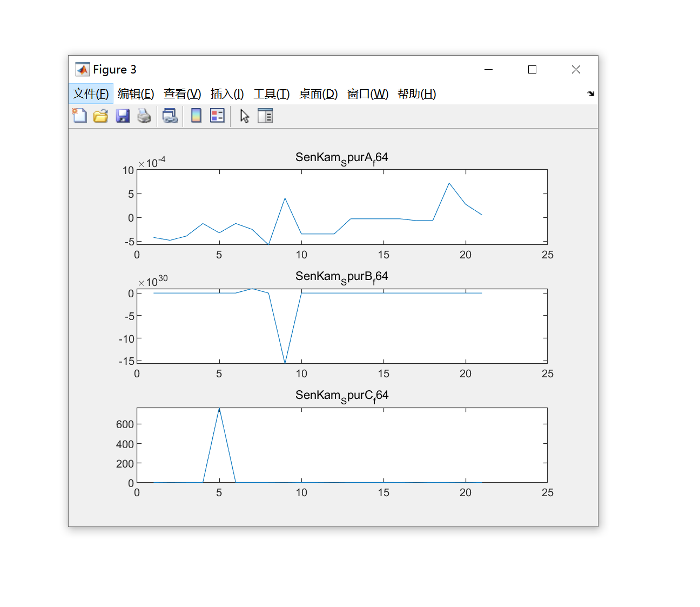Maximize the Figure 3 window
Image resolution: width=700 pixels, height=607 pixels.
click(x=532, y=70)
